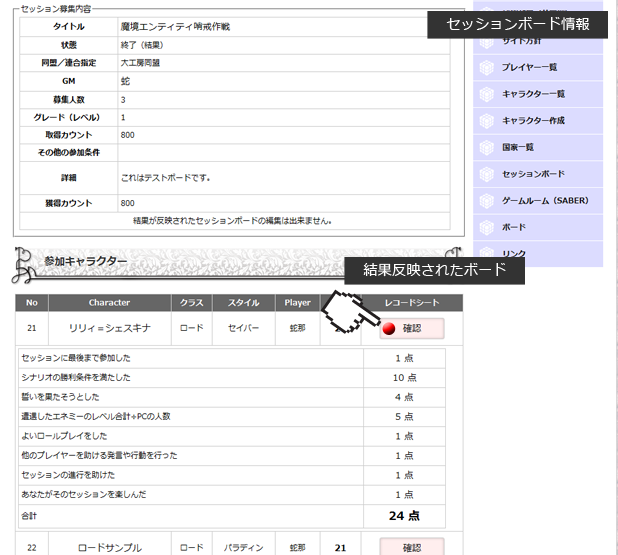
Task: Click alliance value 大工房同盟
Action: click(x=140, y=63)
